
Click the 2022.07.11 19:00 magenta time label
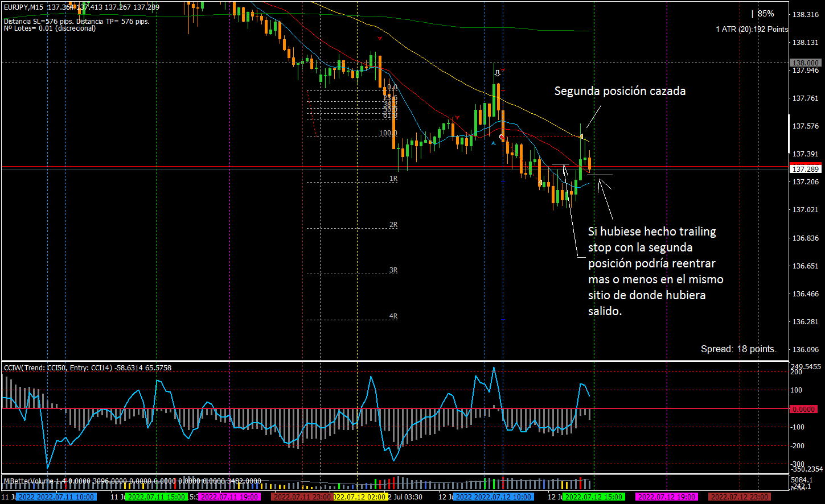(x=228, y=497)
